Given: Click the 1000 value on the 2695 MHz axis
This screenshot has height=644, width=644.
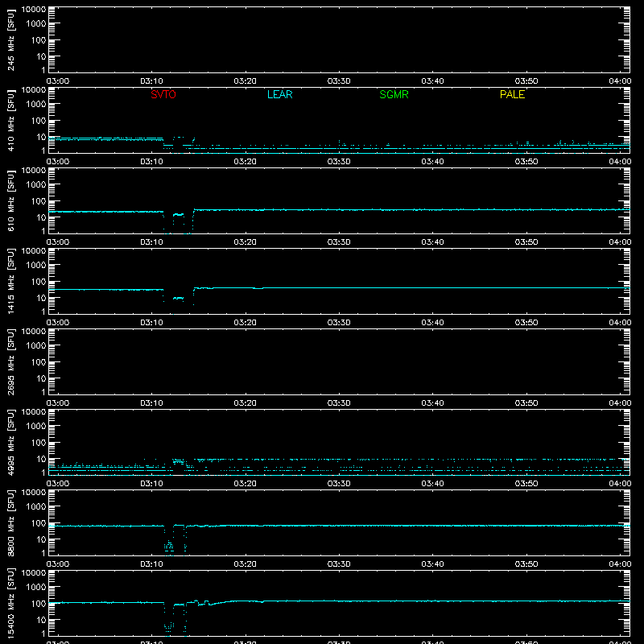Looking at the screenshot, I should pos(36,346).
